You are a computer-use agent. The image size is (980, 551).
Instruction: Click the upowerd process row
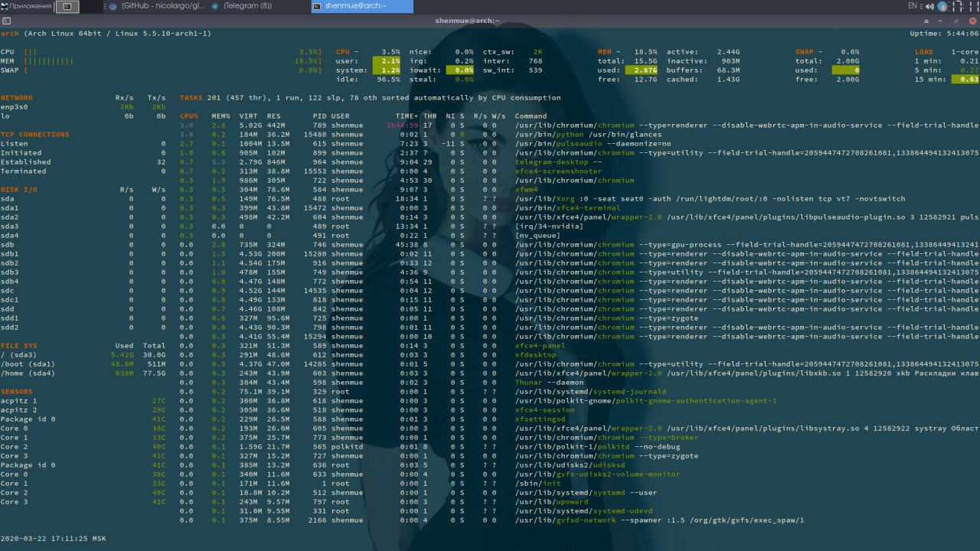coord(580,502)
